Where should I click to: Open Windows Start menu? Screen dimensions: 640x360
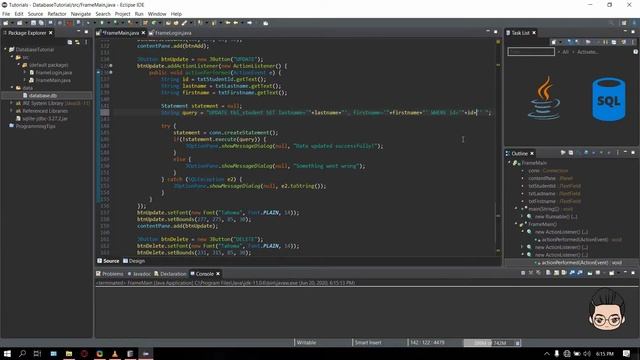coord(7,353)
